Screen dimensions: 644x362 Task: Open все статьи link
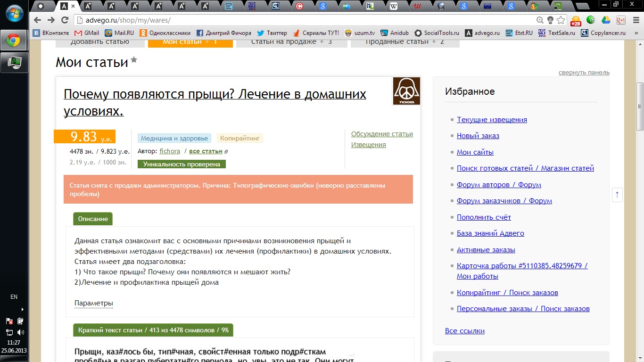206,151
